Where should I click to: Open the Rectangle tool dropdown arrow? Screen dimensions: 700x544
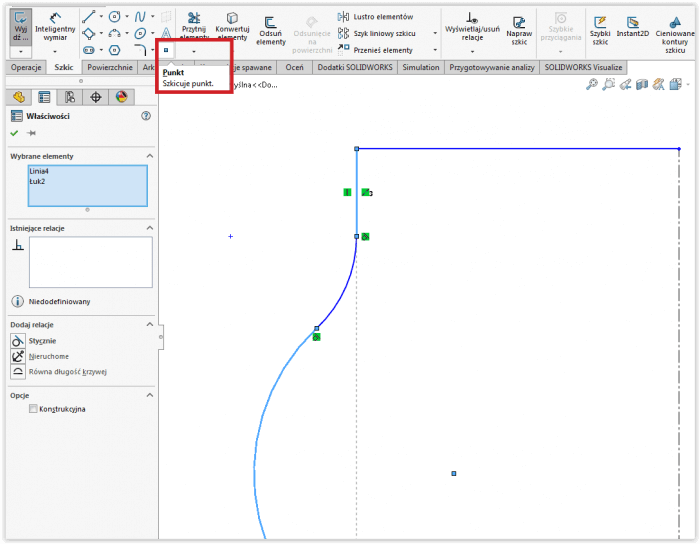coord(101,33)
